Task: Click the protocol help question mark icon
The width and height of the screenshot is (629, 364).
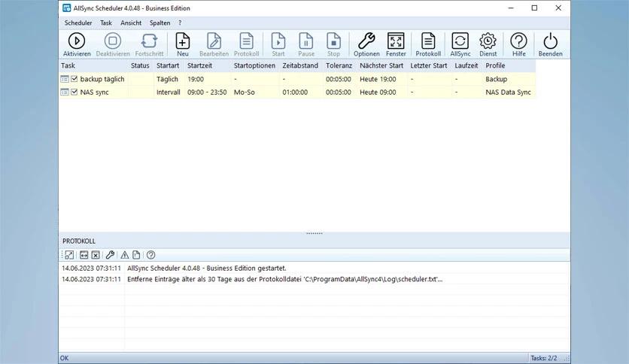Action: (150, 255)
